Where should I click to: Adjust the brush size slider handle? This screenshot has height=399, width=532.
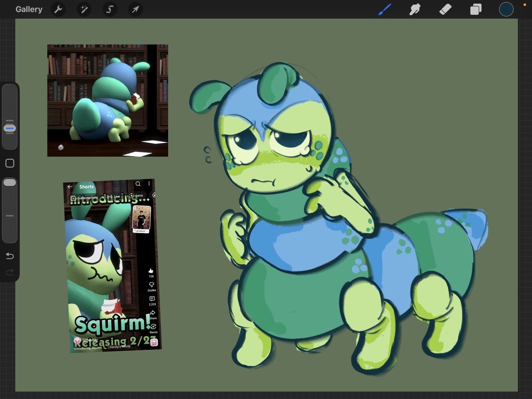(10, 128)
